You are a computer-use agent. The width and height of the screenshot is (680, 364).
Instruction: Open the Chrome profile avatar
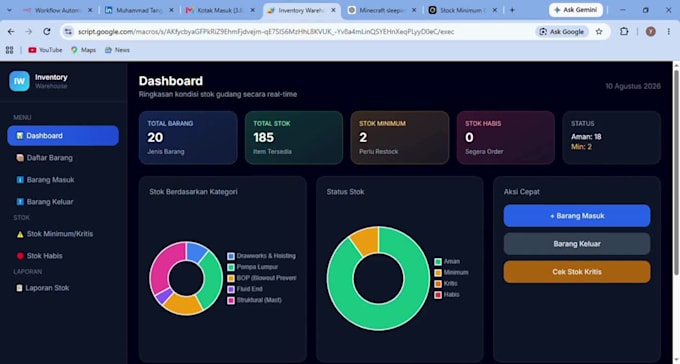(651, 31)
